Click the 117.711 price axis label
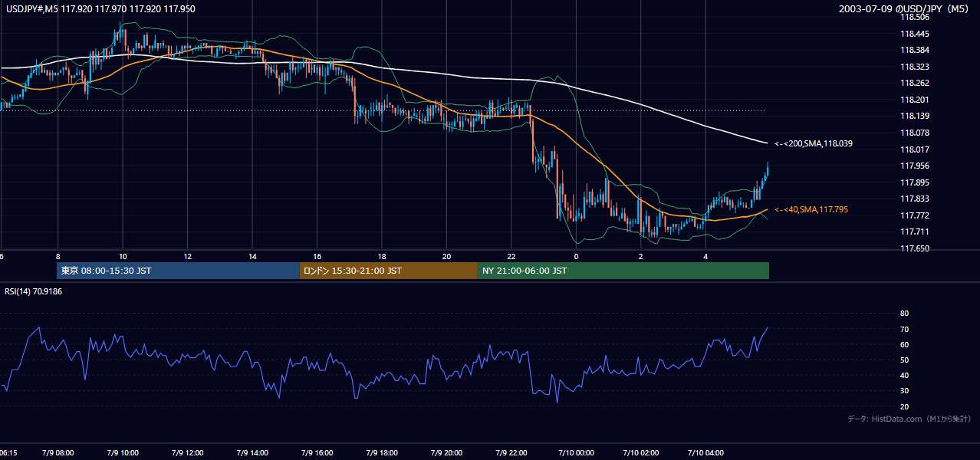The image size is (980, 460). click(915, 232)
